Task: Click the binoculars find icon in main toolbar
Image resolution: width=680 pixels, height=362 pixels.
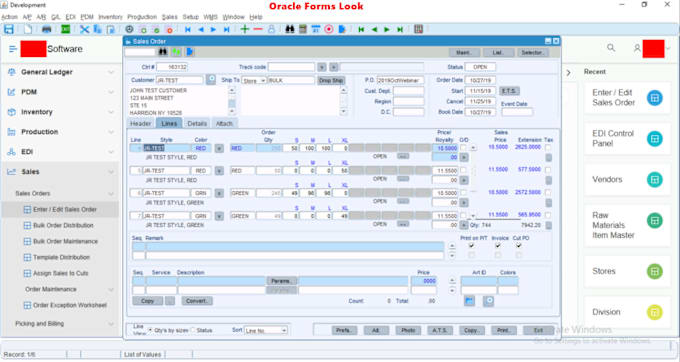Action: 290,29
